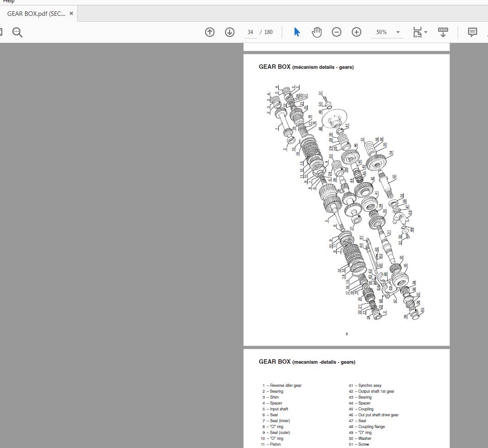The width and height of the screenshot is (488, 448).
Task: Activate the selection arrow tool
Action: pos(297,32)
